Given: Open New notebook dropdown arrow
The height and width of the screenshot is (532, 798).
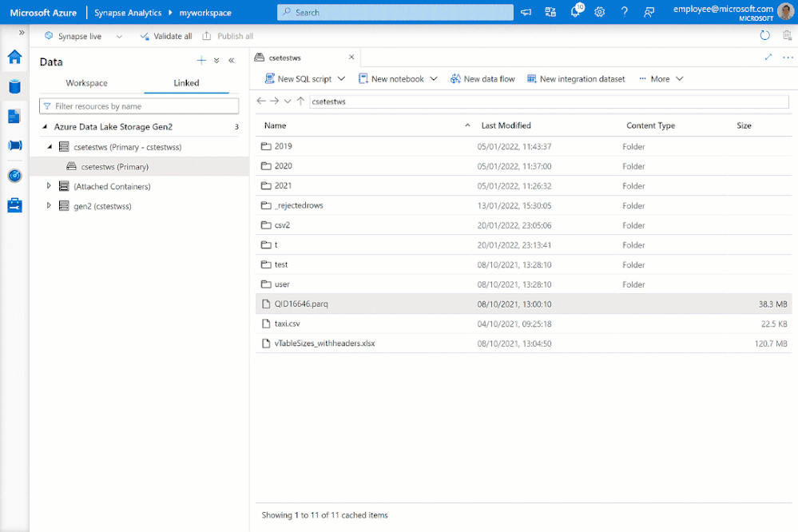Looking at the screenshot, I should tap(434, 79).
